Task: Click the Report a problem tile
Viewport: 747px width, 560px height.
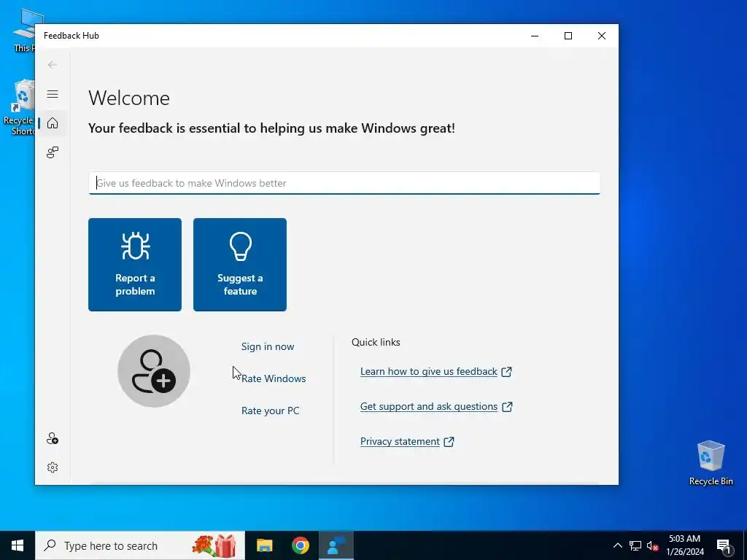Action: pyautogui.click(x=135, y=265)
